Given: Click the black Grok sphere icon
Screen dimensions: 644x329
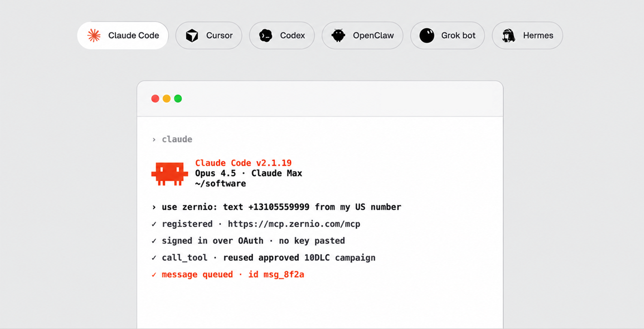Looking at the screenshot, I should 427,36.
